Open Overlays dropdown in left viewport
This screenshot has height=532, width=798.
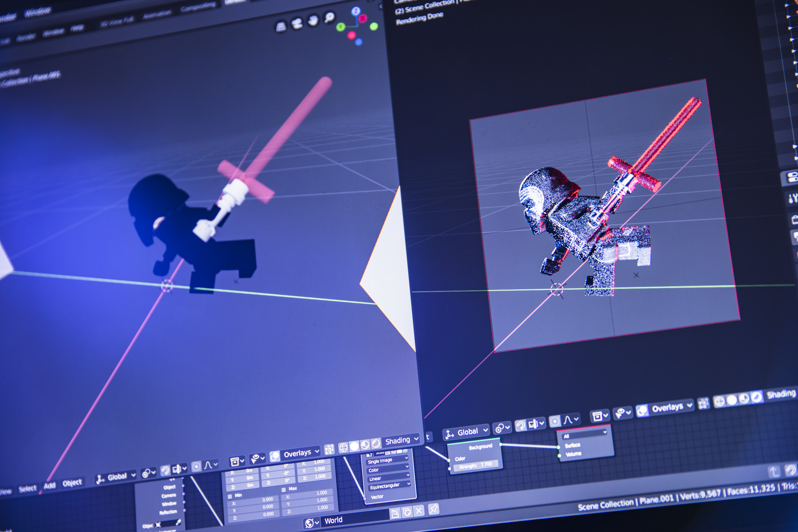(301, 453)
